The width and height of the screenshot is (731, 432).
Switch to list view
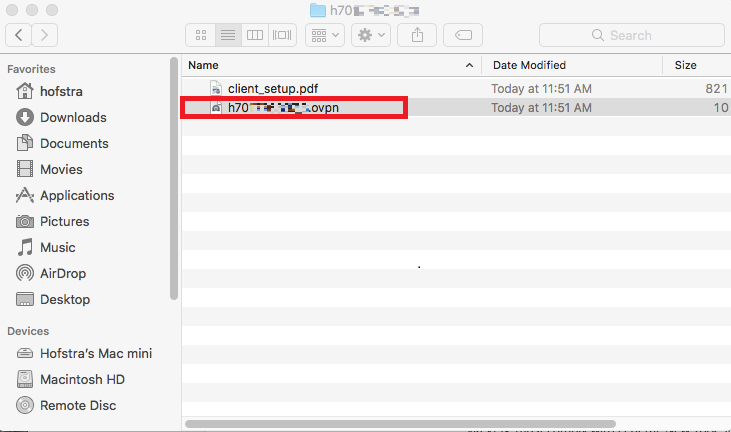pyautogui.click(x=228, y=35)
